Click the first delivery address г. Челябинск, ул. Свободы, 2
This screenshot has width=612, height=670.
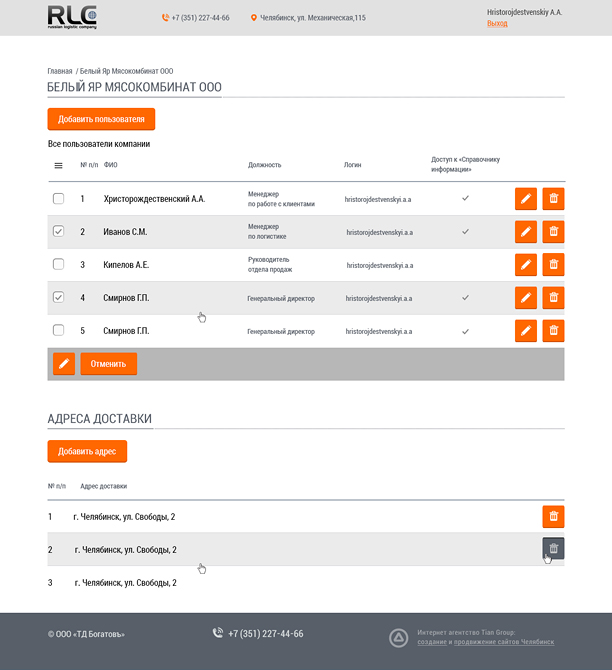pos(124,517)
